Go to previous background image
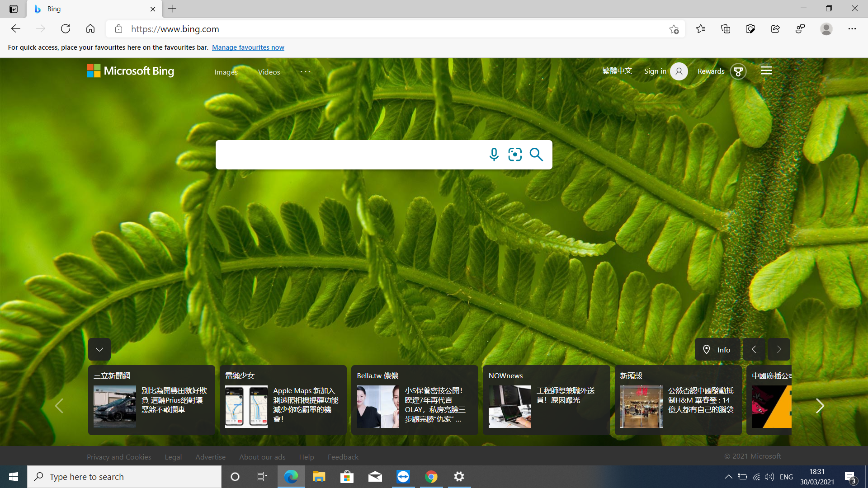This screenshot has height=488, width=868. pyautogui.click(x=754, y=349)
